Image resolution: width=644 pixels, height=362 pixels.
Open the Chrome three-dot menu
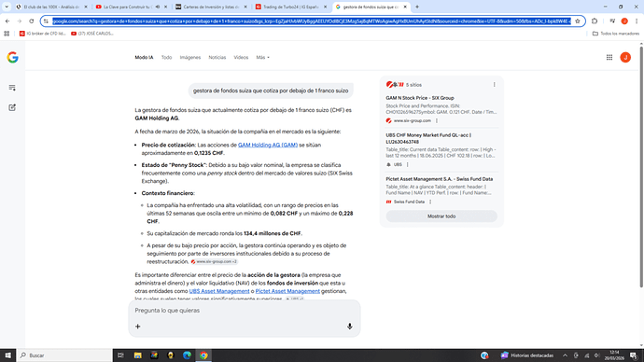637,21
